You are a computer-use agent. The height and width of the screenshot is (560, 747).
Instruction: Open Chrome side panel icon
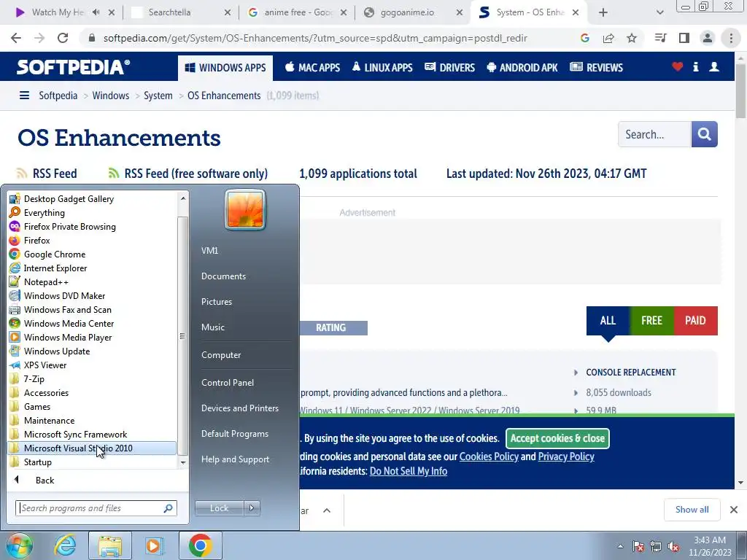(684, 38)
